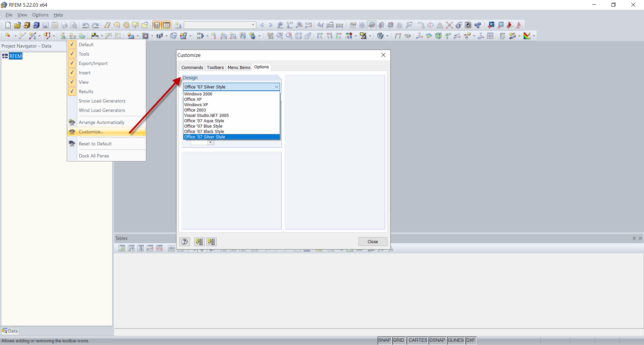The height and width of the screenshot is (345, 644).
Task: Click the New model icon
Action: click(x=8, y=25)
